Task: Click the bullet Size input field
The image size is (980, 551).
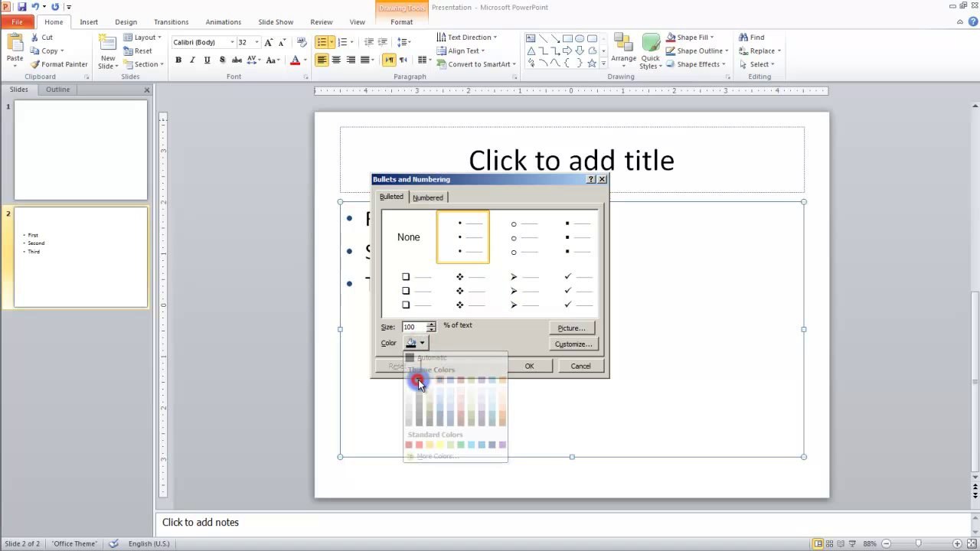Action: point(413,327)
